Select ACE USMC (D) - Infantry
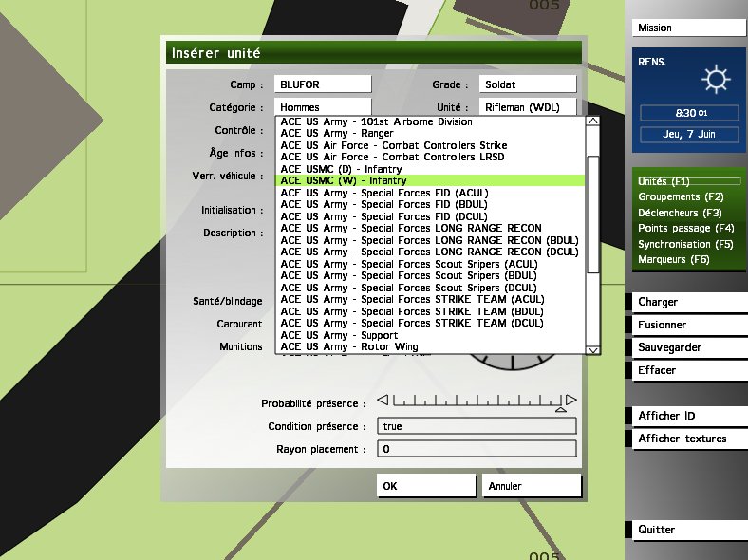The height and width of the screenshot is (560, 748). tap(430, 169)
